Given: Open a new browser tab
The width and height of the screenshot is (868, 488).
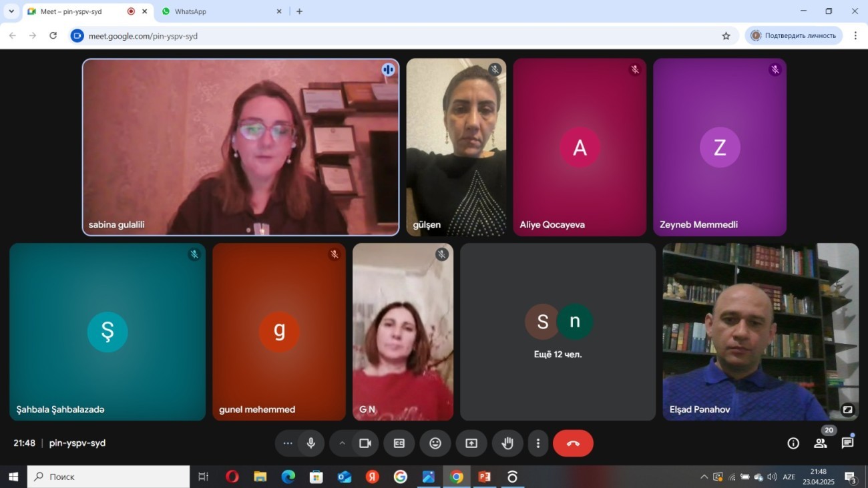Looking at the screenshot, I should 299,11.
